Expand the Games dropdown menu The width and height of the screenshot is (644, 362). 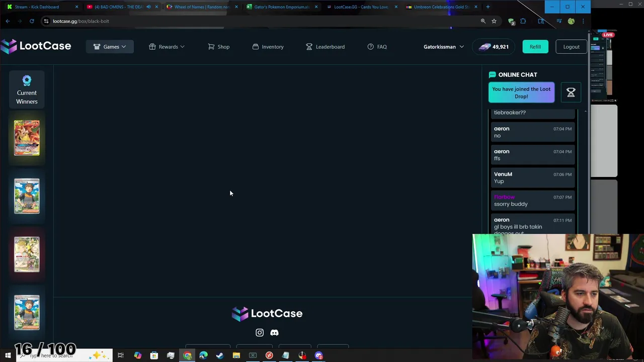[110, 47]
